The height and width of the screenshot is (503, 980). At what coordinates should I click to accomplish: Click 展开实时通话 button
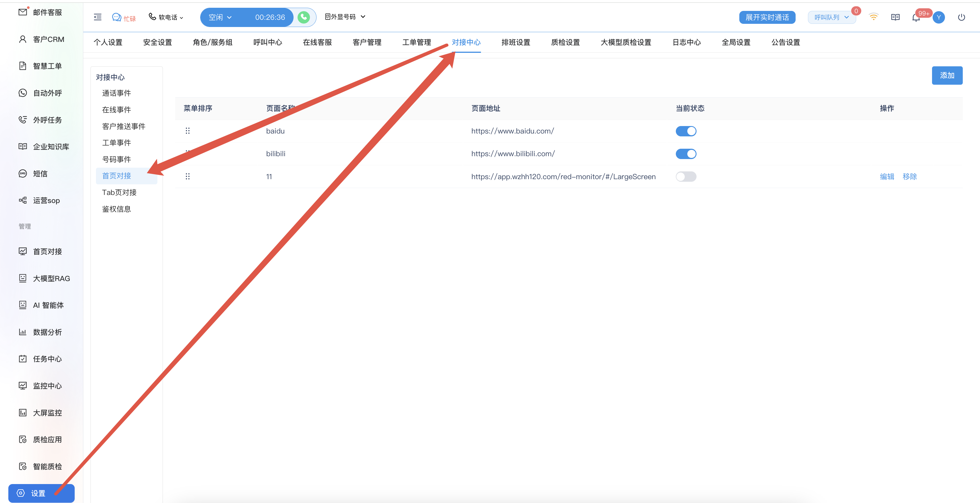pos(767,17)
